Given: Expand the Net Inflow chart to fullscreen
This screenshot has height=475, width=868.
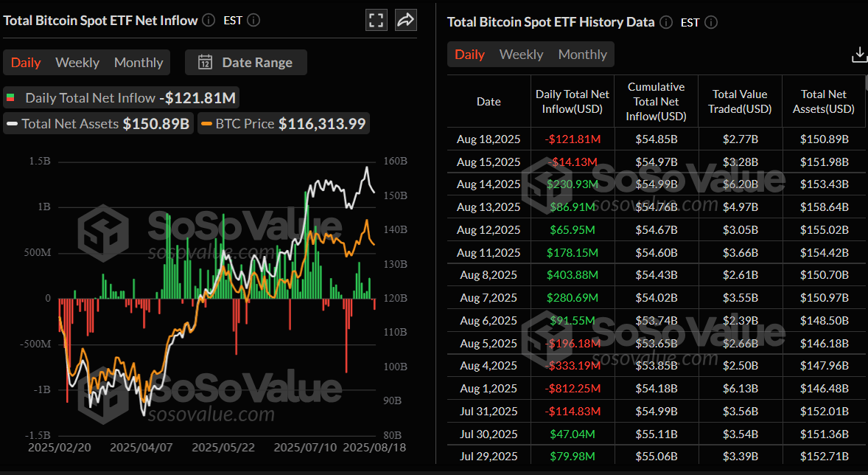Looking at the screenshot, I should point(376,20).
